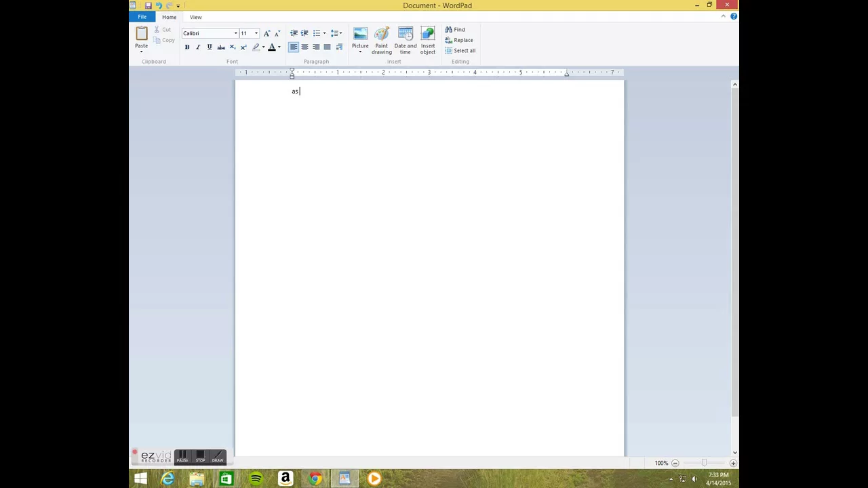Select Justify alignment

click(327, 47)
